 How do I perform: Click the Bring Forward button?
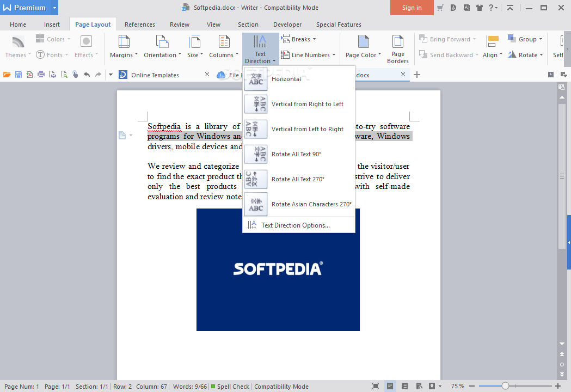click(447, 39)
